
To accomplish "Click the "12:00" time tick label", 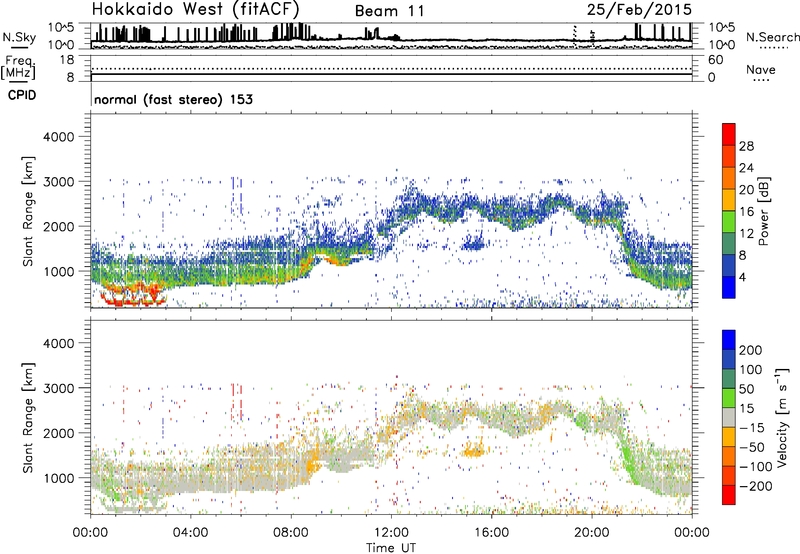I will pos(391,533).
